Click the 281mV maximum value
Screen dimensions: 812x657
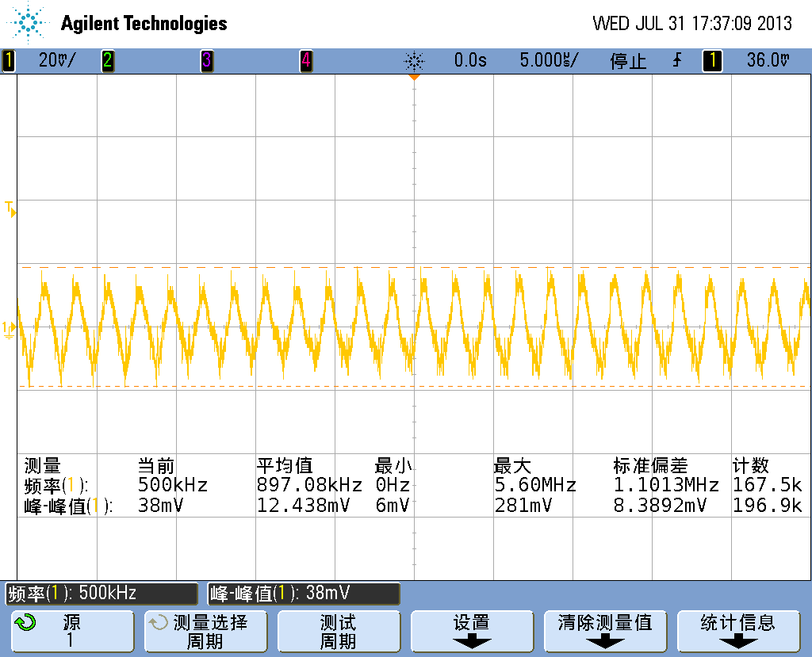(x=523, y=506)
